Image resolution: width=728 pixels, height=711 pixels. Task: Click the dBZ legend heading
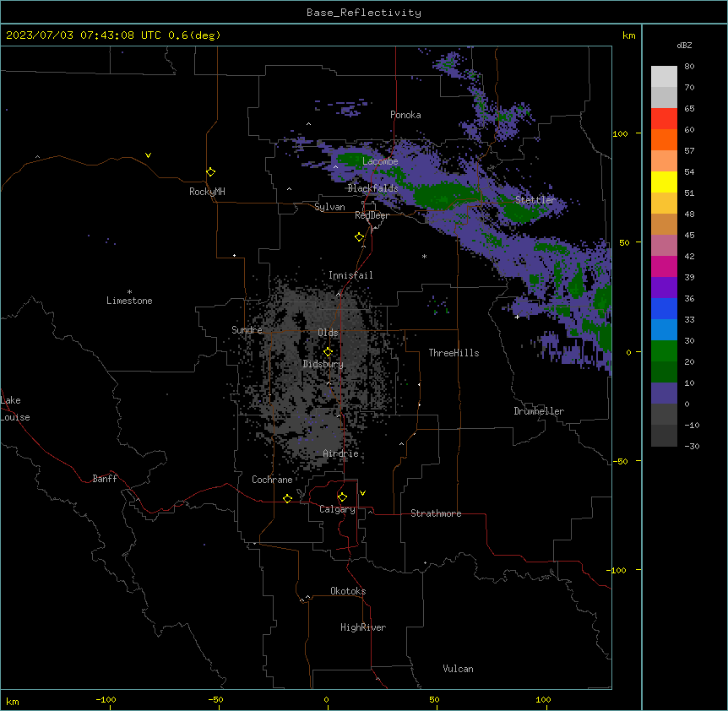[684, 46]
